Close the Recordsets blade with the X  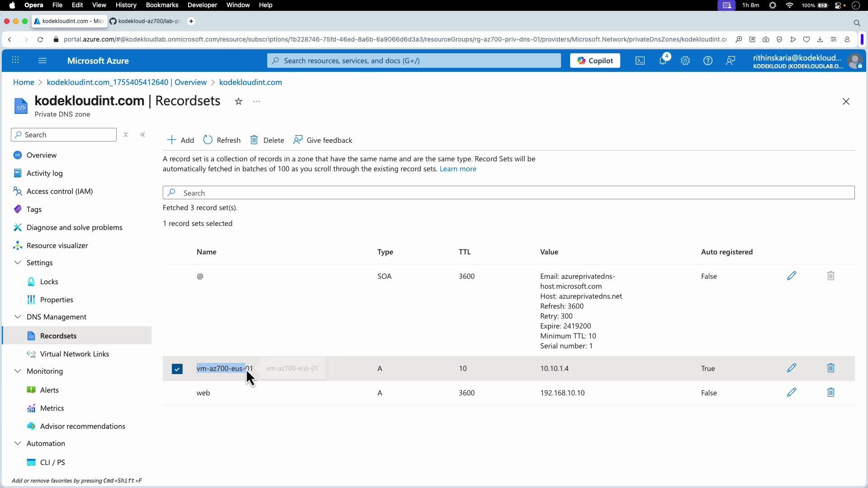846,102
